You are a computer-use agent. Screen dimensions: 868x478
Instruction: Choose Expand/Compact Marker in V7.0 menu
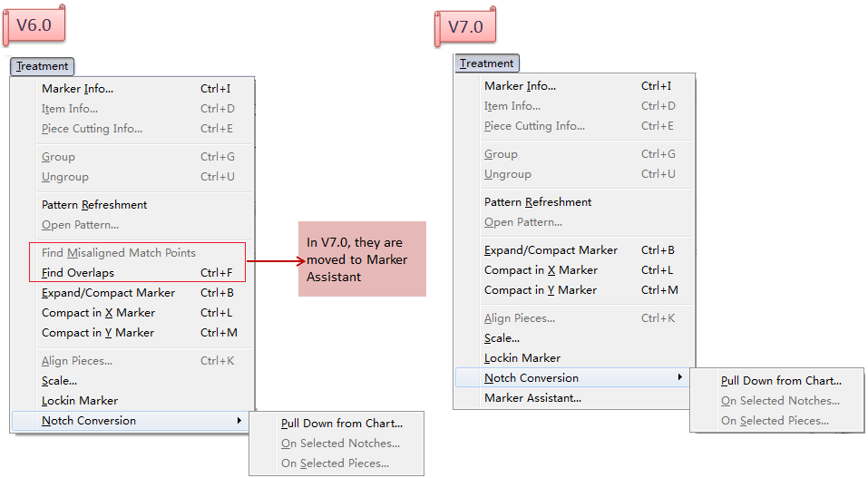click(x=551, y=250)
